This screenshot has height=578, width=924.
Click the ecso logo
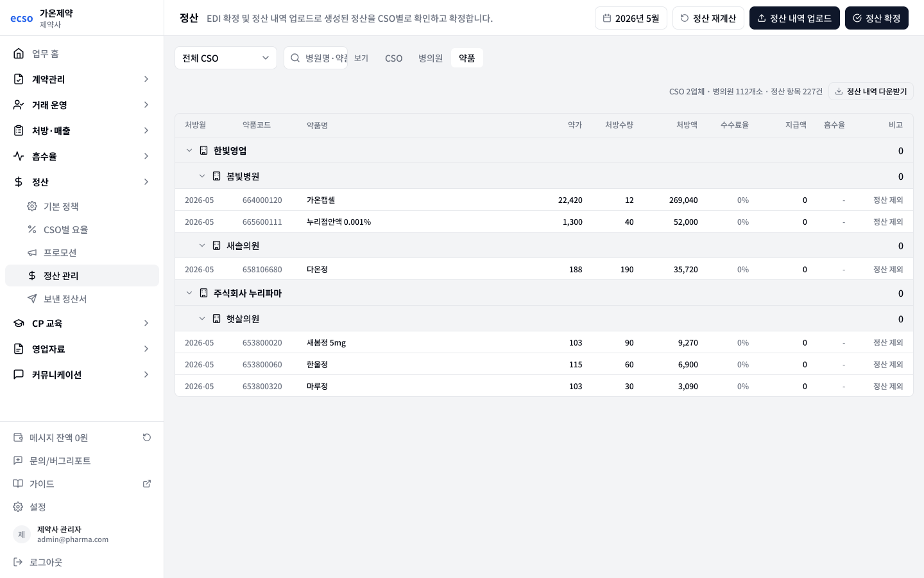[x=22, y=18]
